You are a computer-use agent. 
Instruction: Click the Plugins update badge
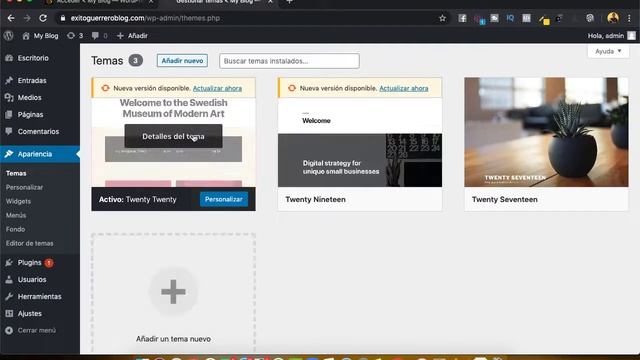(x=49, y=263)
